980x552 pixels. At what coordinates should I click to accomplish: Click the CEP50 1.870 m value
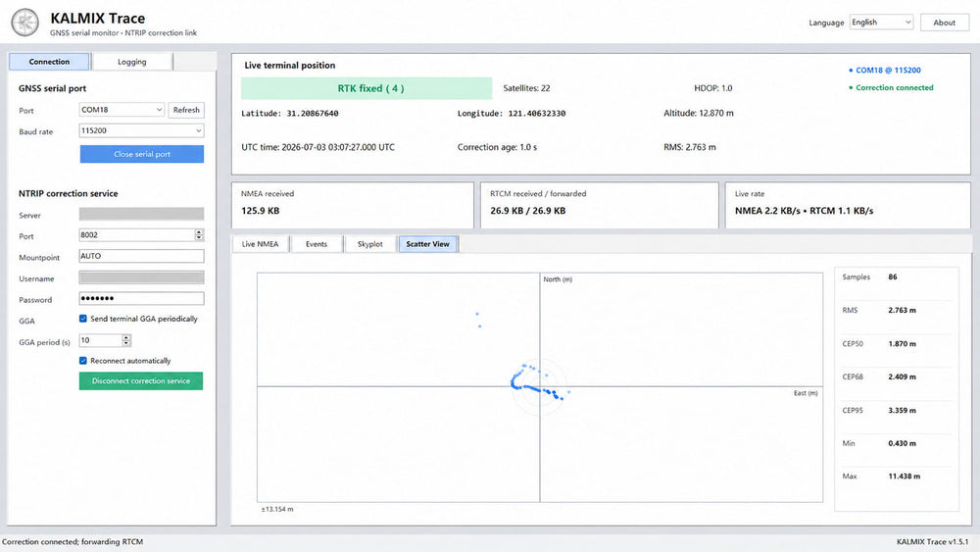tap(902, 344)
